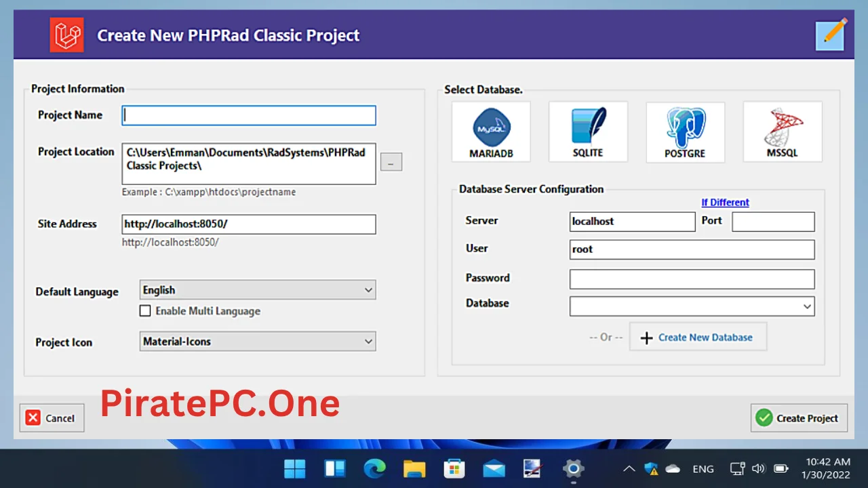
Task: Click the red PHPRad logo in header
Action: (x=66, y=35)
